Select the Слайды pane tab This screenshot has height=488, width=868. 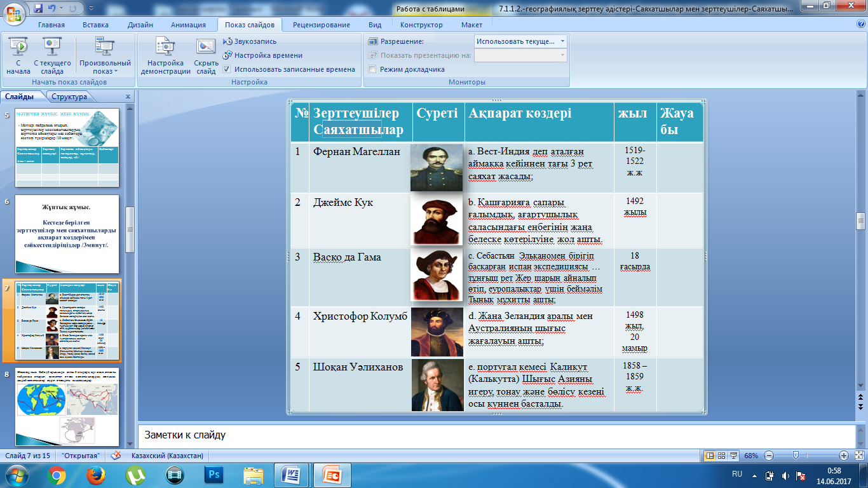(20, 97)
